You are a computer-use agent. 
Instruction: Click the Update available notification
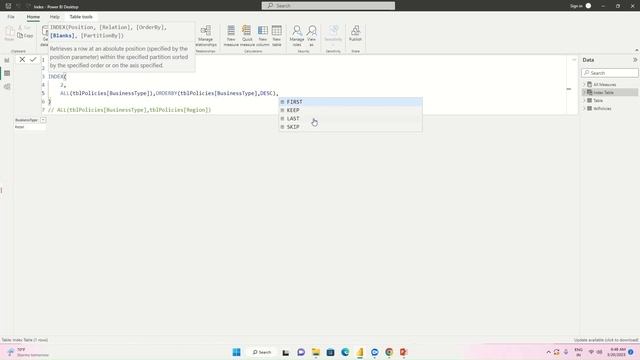tap(606, 340)
